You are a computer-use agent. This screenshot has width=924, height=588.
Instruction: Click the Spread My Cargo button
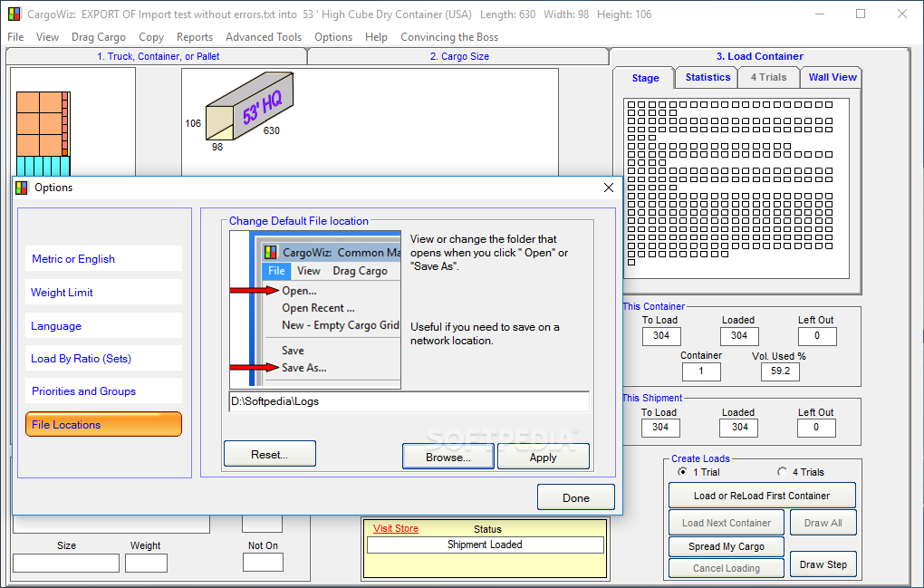(726, 546)
